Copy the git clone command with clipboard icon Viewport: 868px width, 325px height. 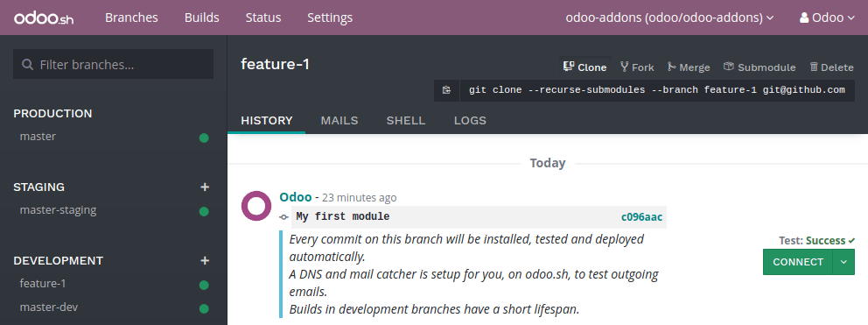(447, 90)
